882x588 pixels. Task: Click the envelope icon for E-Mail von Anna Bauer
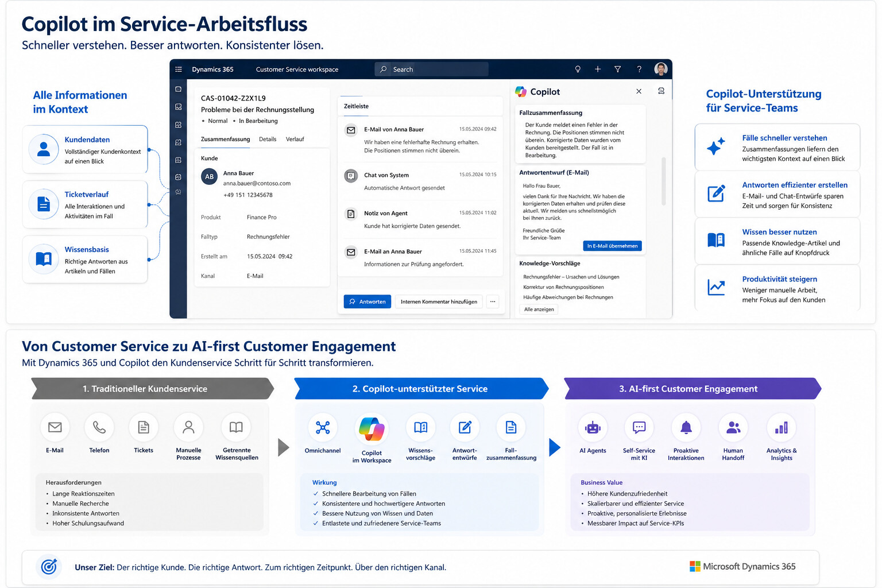click(x=351, y=130)
